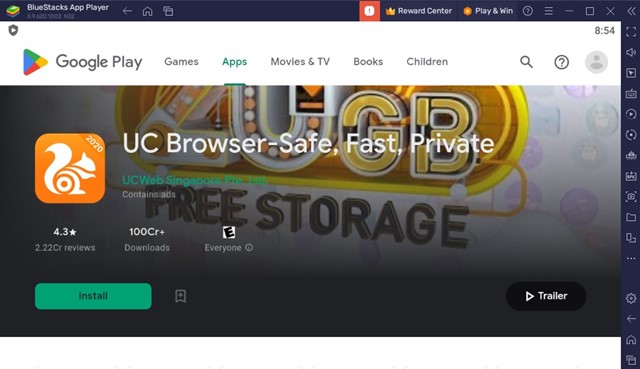Take a screenshot with side toolbar camera icon
The width and height of the screenshot is (640, 369).
point(631,196)
